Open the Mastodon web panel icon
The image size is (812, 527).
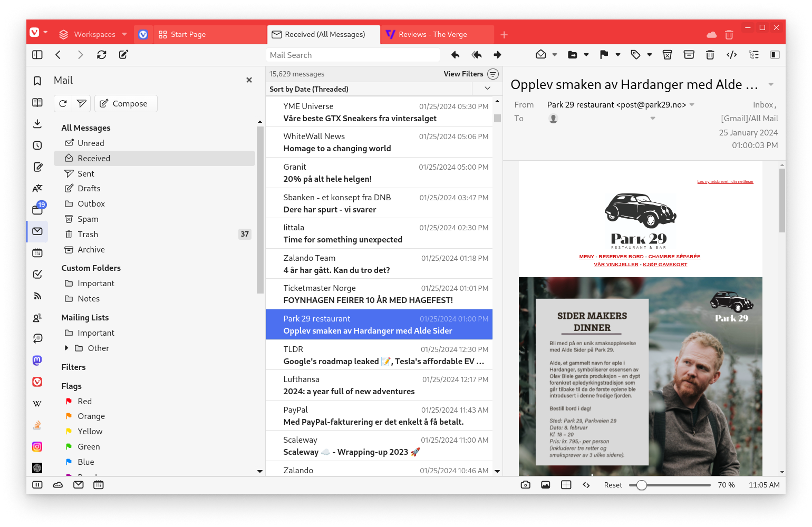[37, 360]
